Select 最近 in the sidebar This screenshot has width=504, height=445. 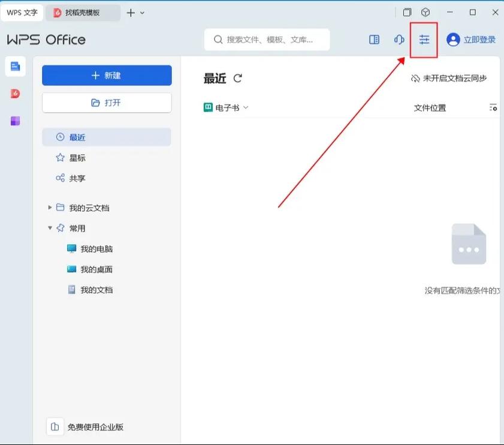(107, 137)
